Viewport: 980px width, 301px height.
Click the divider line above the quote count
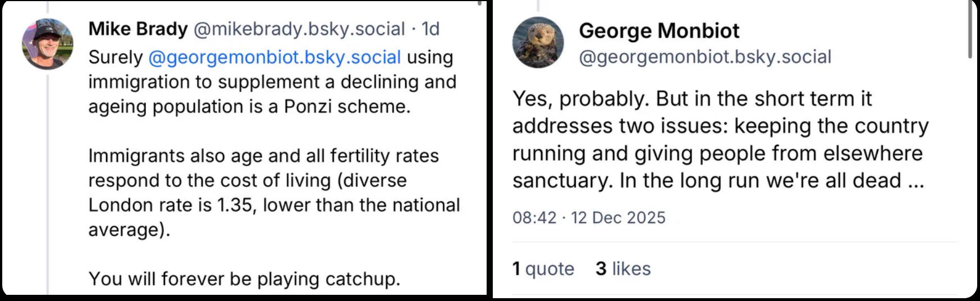[734, 243]
